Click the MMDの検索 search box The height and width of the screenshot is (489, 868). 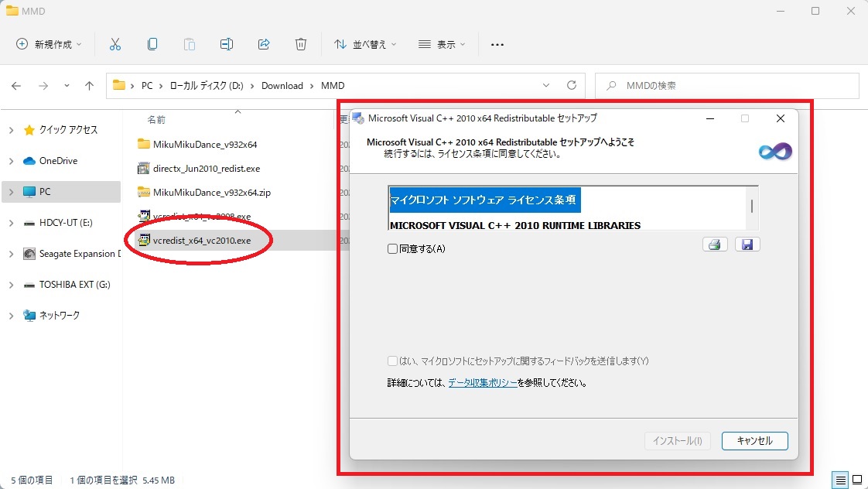pos(727,86)
